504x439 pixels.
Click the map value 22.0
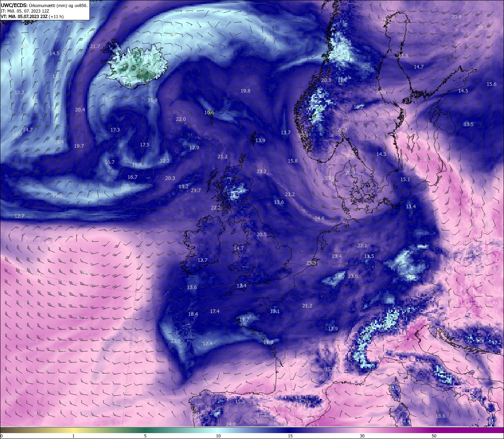click(x=181, y=119)
